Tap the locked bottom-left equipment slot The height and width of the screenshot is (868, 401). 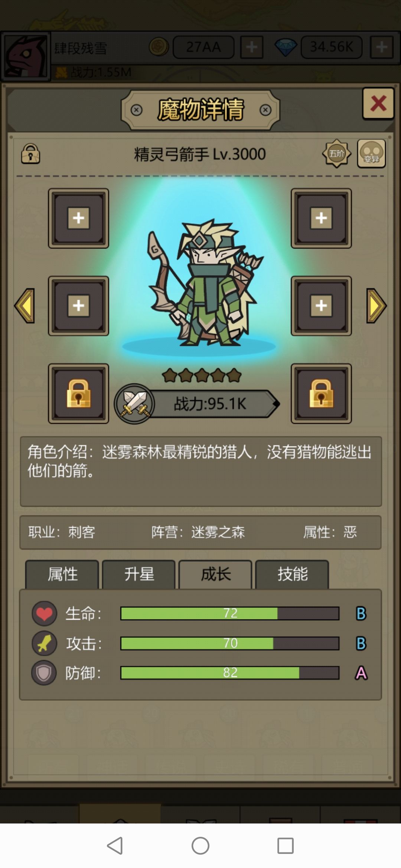[78, 394]
